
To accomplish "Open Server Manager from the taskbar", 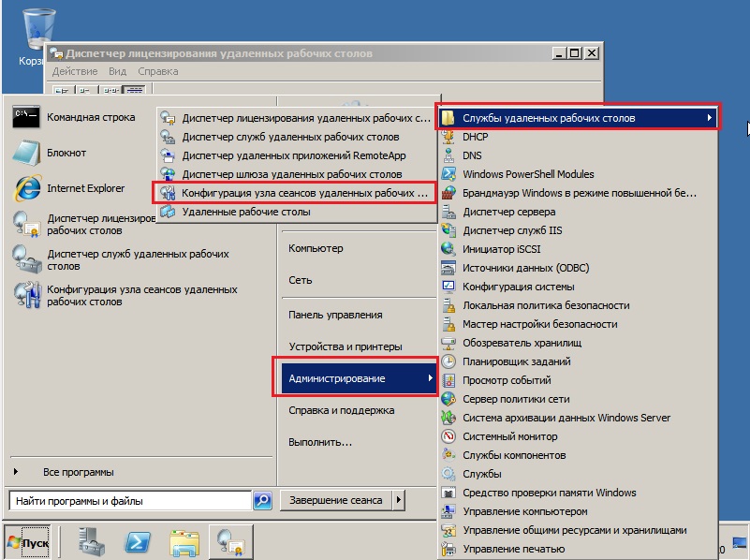I will [x=91, y=542].
